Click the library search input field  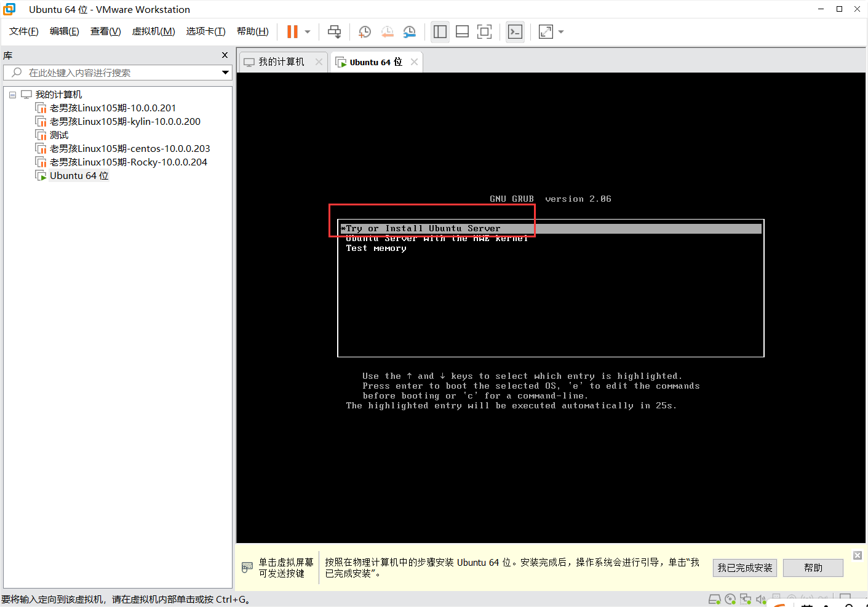(117, 73)
